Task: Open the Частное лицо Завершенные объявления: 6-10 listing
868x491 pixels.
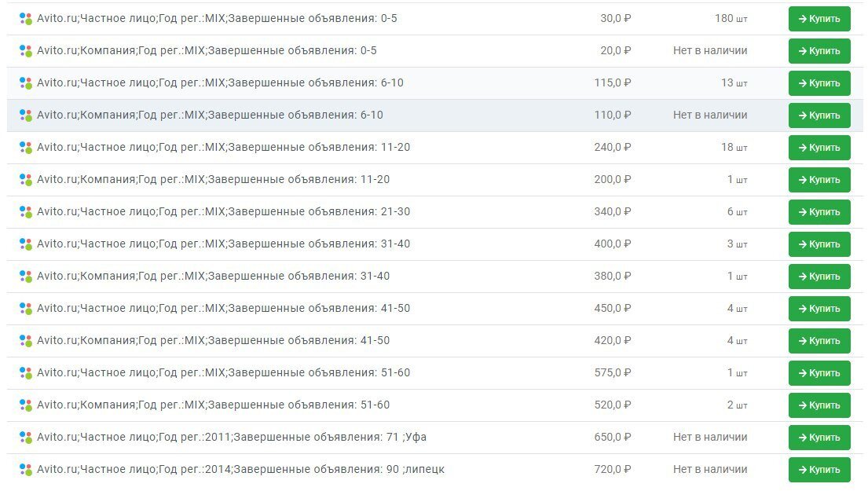Action: point(220,82)
